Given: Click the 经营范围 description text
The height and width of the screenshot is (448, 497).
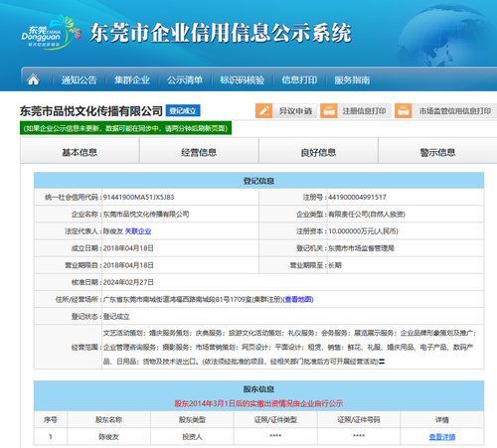Looking at the screenshot, I should 289,347.
